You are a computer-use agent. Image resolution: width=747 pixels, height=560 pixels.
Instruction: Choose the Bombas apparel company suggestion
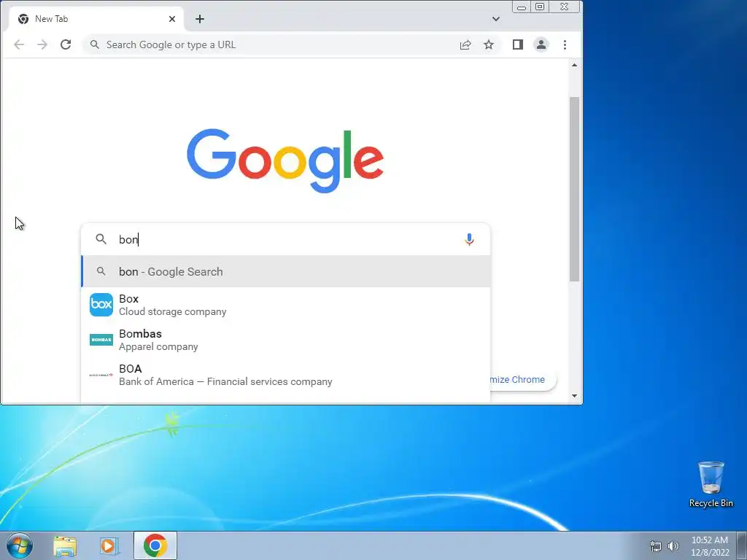point(286,340)
